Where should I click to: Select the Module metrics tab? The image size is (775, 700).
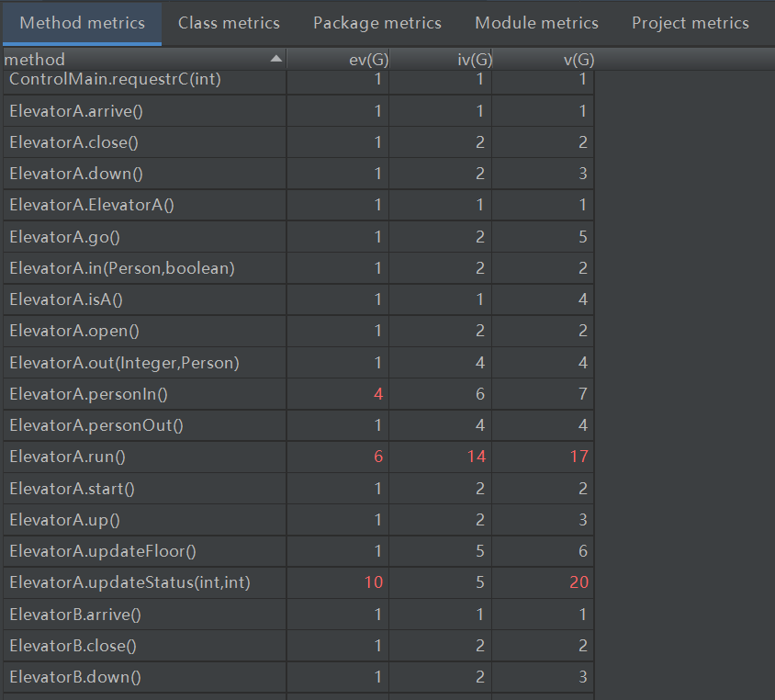536,23
